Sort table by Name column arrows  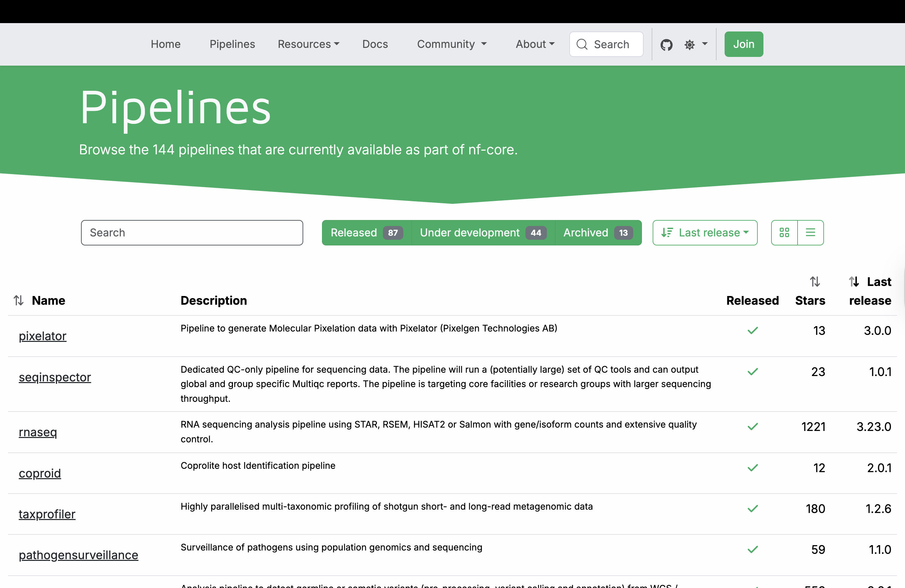(x=19, y=300)
